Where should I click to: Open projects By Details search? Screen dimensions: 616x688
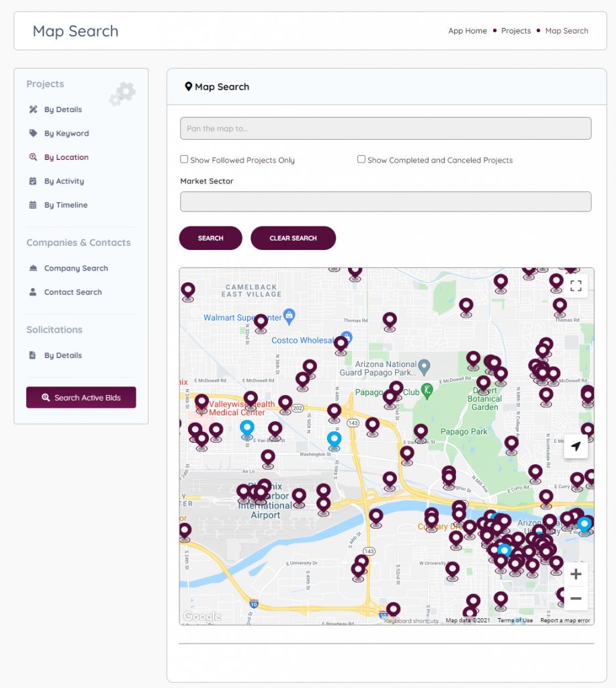tap(62, 110)
